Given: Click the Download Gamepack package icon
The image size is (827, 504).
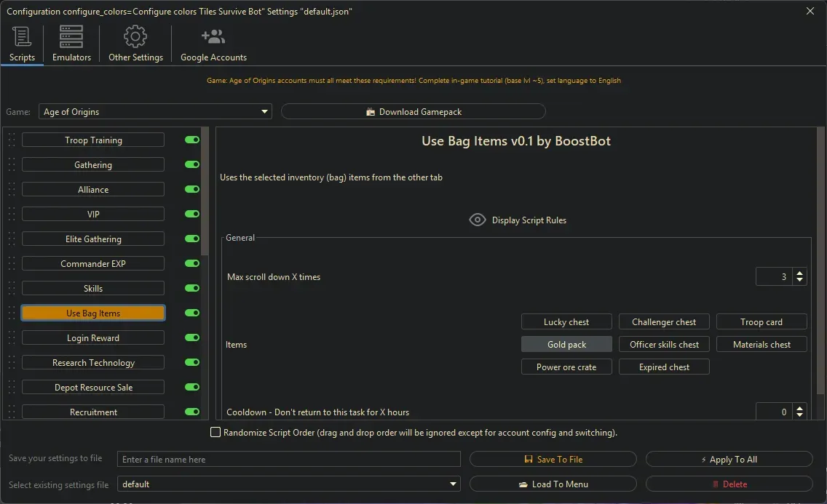Looking at the screenshot, I should point(371,111).
